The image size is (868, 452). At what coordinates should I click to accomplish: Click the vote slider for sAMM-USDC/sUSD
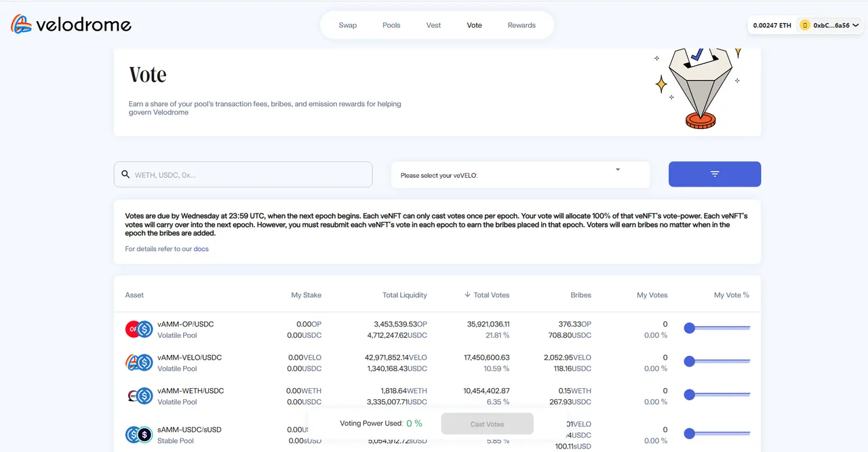pos(717,433)
